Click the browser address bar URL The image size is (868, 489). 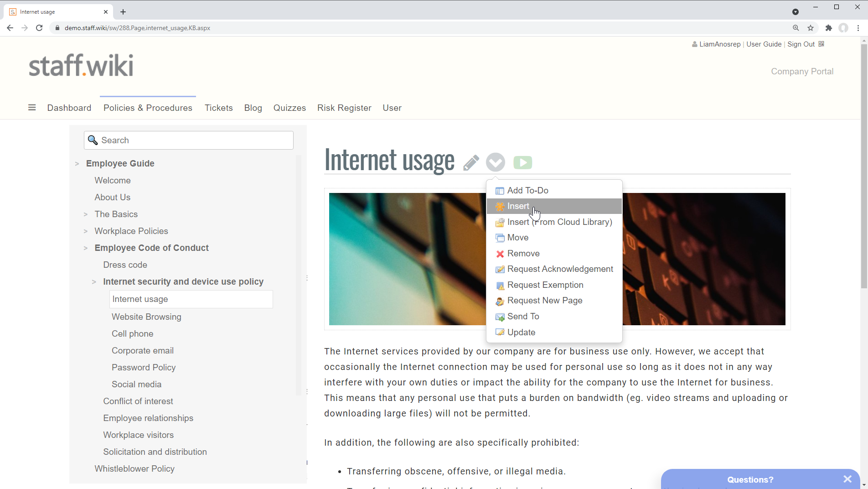(x=137, y=28)
